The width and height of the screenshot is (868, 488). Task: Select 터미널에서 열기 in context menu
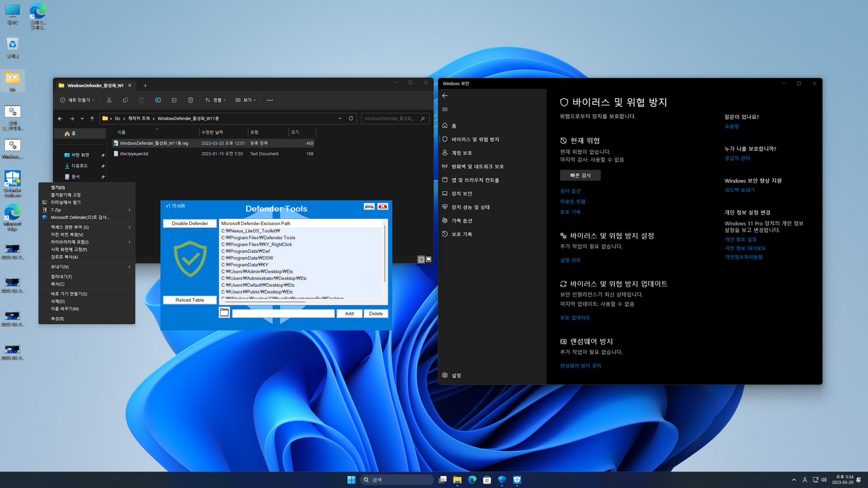pyautogui.click(x=87, y=202)
